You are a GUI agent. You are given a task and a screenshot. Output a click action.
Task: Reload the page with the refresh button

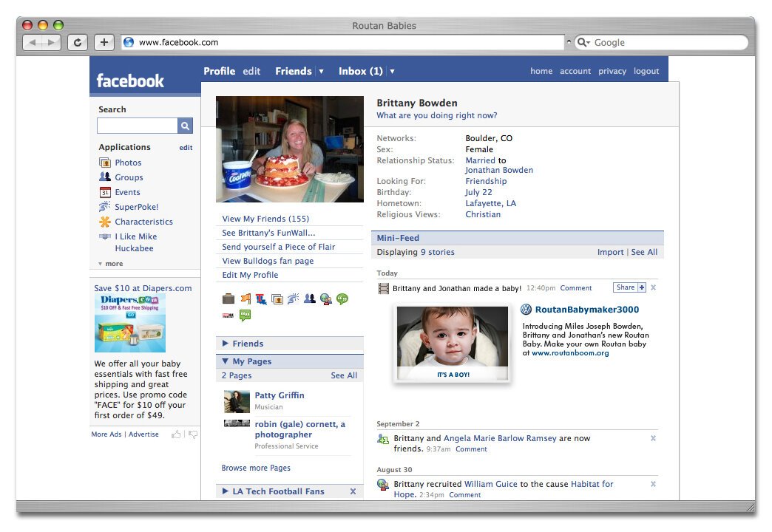pyautogui.click(x=78, y=42)
